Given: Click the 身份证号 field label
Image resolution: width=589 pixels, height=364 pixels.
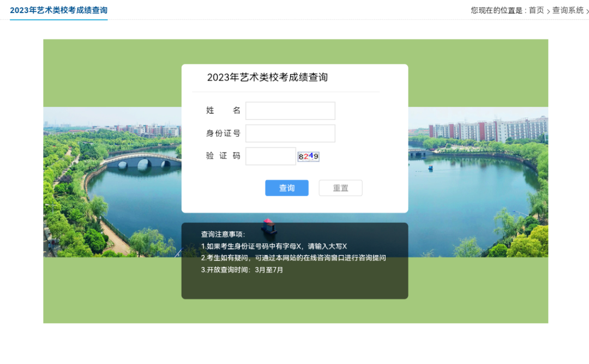Looking at the screenshot, I should click(223, 133).
